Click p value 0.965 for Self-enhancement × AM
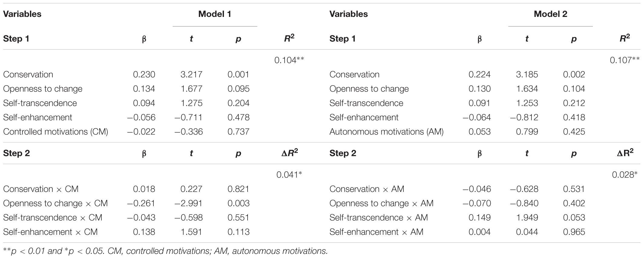Screen dimensions: 644x259 pyautogui.click(x=574, y=232)
